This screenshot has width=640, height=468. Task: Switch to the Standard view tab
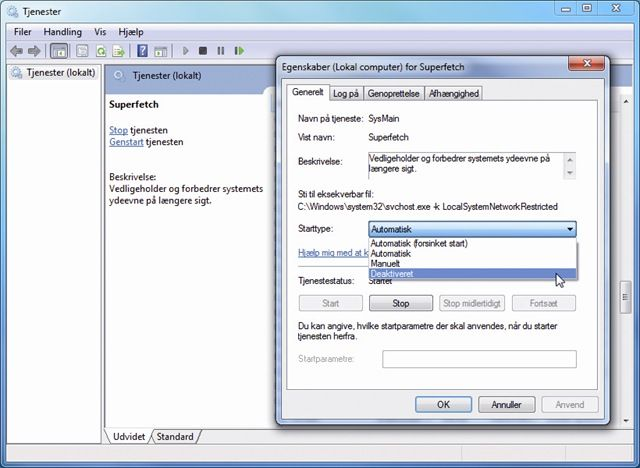click(x=175, y=437)
